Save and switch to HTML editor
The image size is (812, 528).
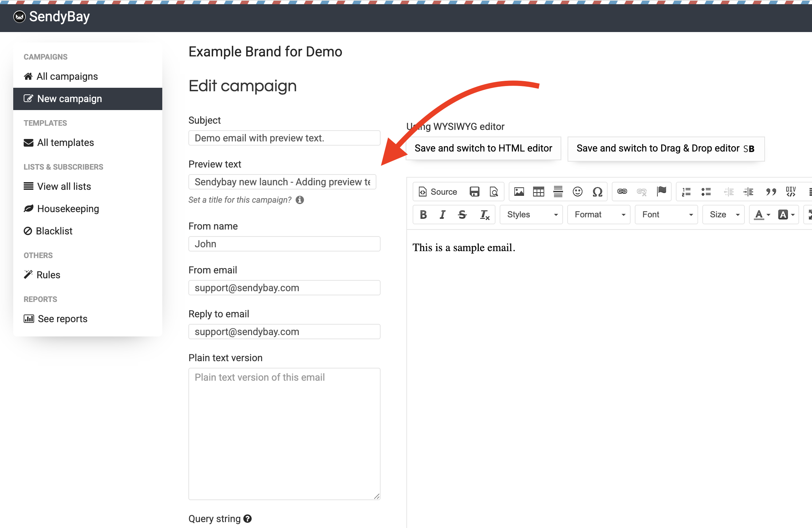(483, 148)
